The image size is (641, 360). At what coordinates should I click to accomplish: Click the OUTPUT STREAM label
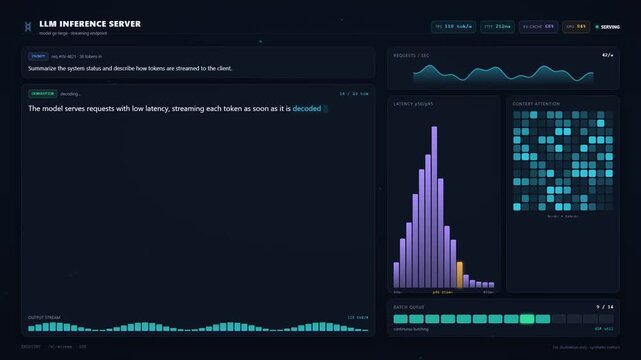[x=44, y=318]
